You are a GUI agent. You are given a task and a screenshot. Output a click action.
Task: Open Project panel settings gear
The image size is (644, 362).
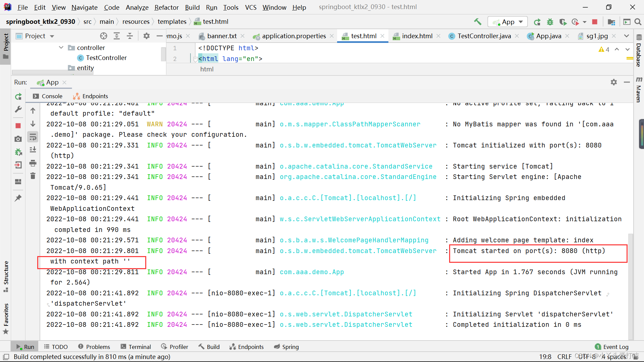point(147,36)
